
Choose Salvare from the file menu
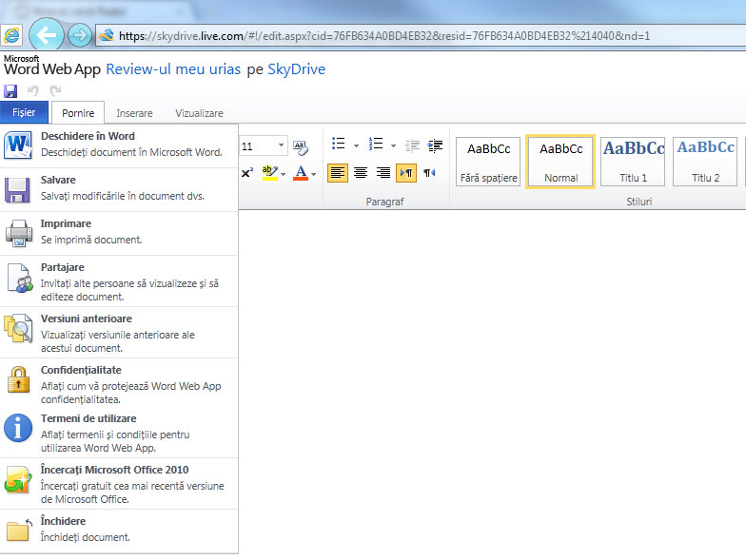tap(119, 190)
